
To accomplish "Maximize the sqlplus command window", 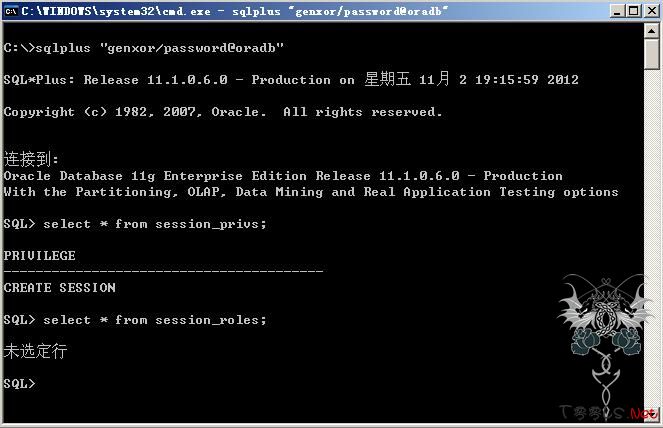I will pyautogui.click(x=633, y=11).
